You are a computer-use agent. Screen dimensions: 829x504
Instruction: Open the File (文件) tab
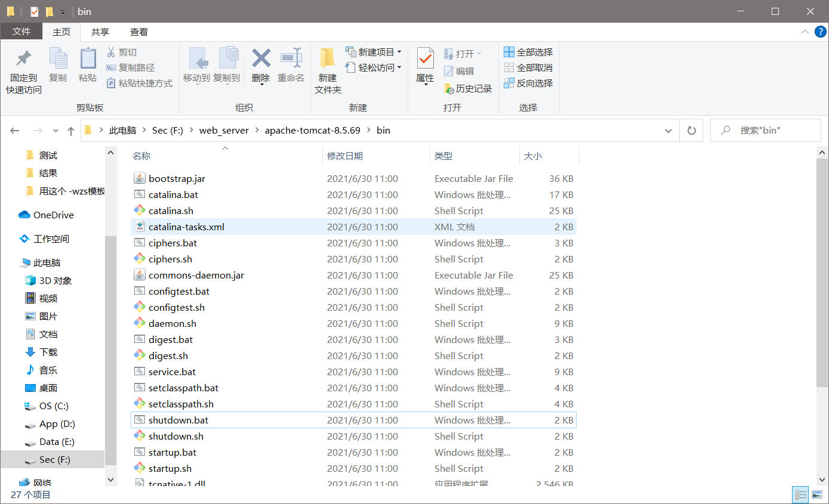point(21,32)
